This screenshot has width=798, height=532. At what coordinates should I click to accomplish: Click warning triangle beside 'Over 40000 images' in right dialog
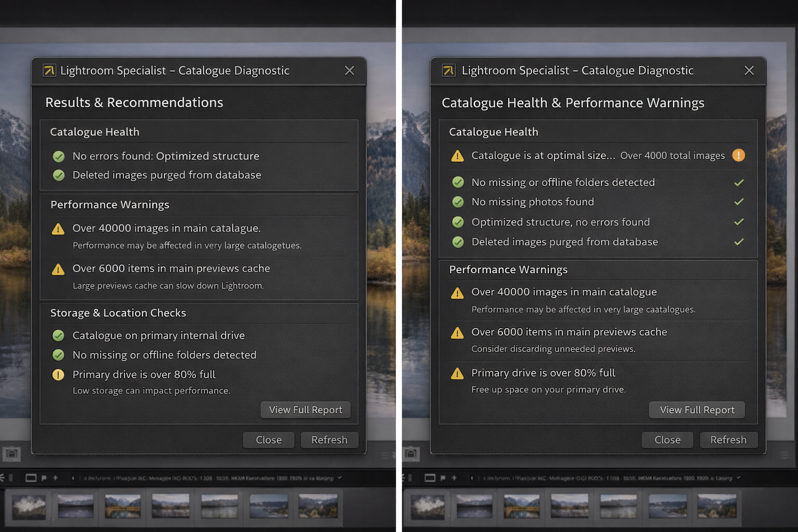pyautogui.click(x=457, y=293)
